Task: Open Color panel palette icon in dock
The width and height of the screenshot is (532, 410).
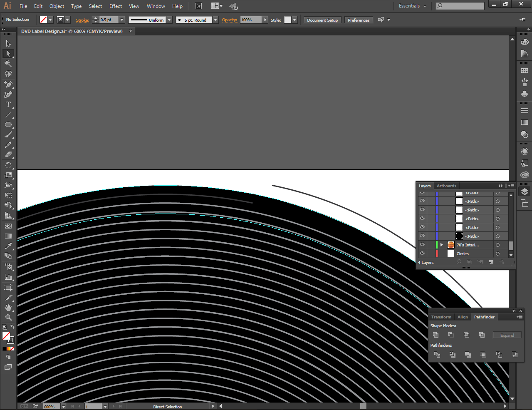Action: point(525,42)
